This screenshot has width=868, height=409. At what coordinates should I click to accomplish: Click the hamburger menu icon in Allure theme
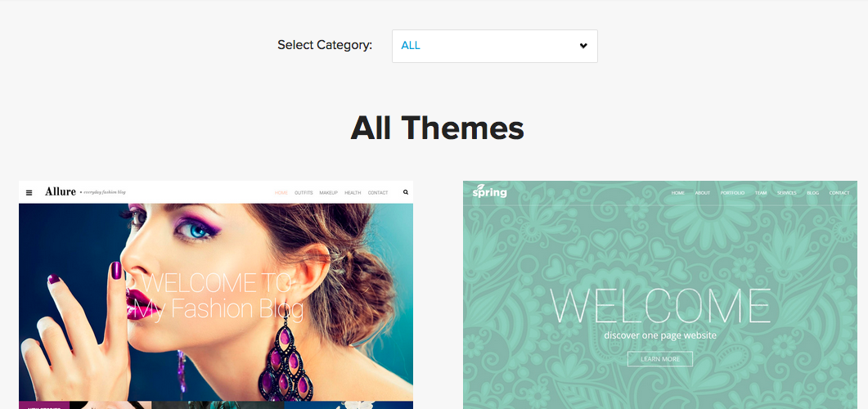[x=29, y=192]
